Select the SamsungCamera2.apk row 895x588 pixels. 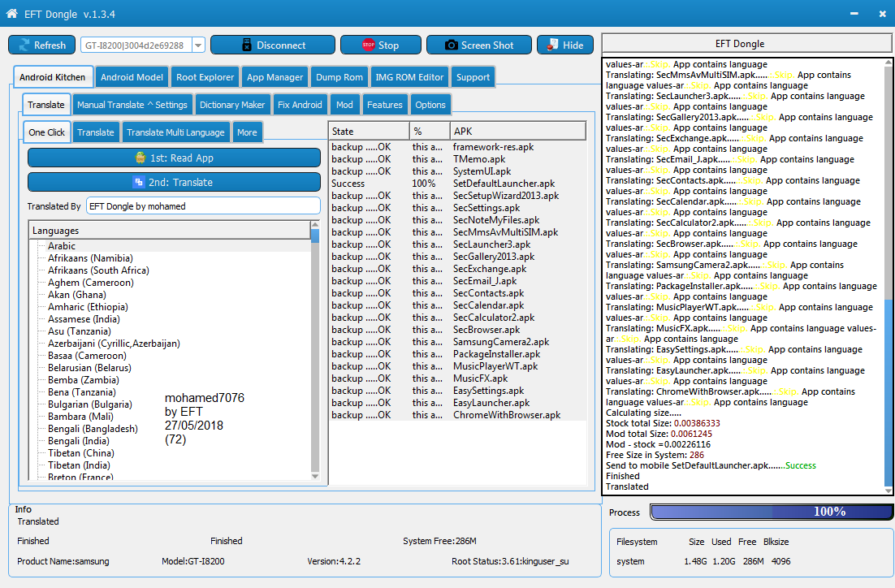tap(458, 342)
